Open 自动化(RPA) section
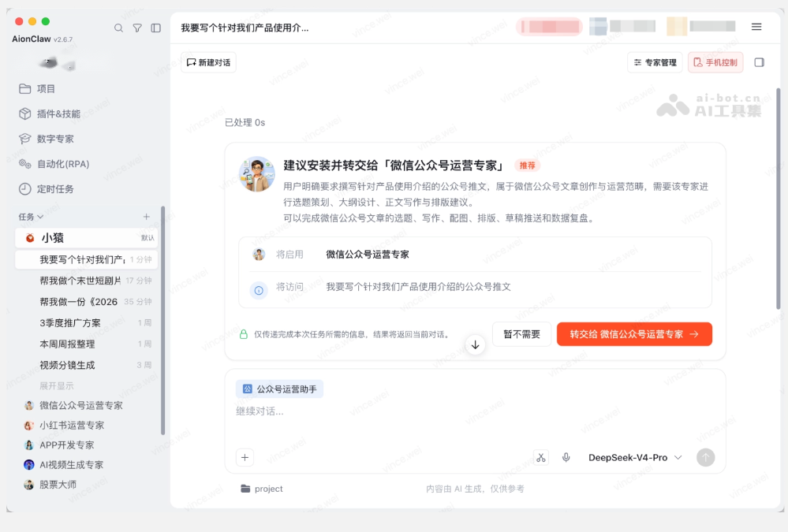Image resolution: width=788 pixels, height=532 pixels. tap(54, 164)
